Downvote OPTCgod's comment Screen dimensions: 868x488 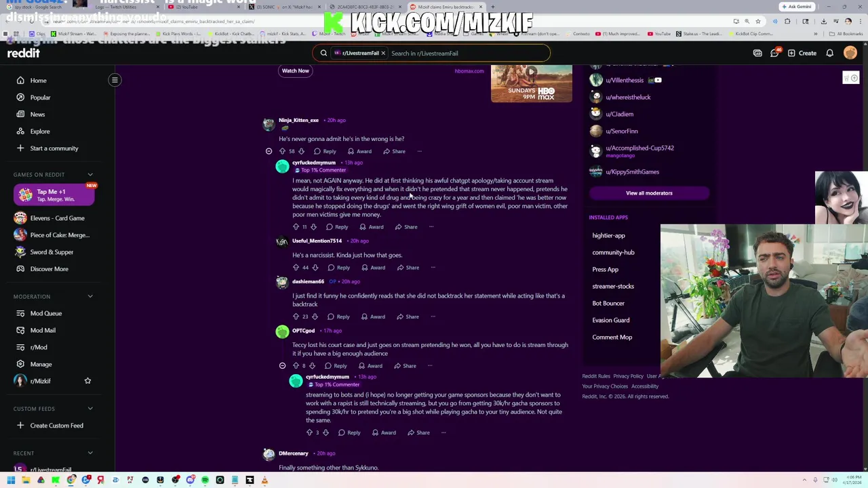point(312,366)
